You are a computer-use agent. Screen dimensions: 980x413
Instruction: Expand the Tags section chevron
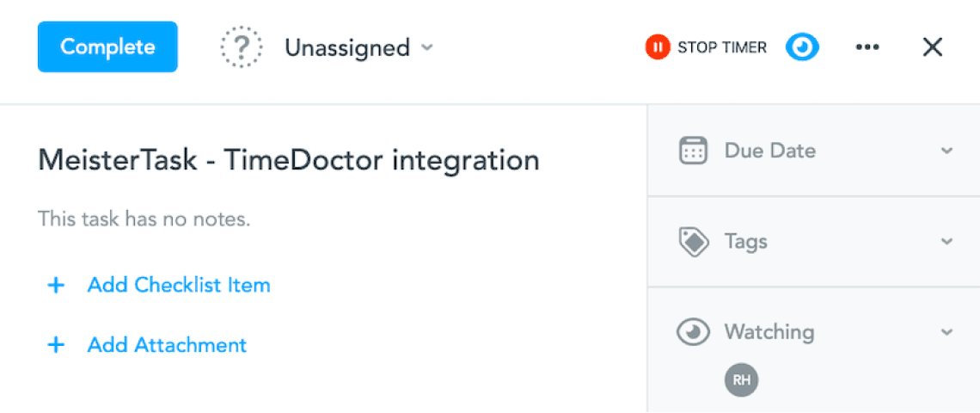[946, 242]
